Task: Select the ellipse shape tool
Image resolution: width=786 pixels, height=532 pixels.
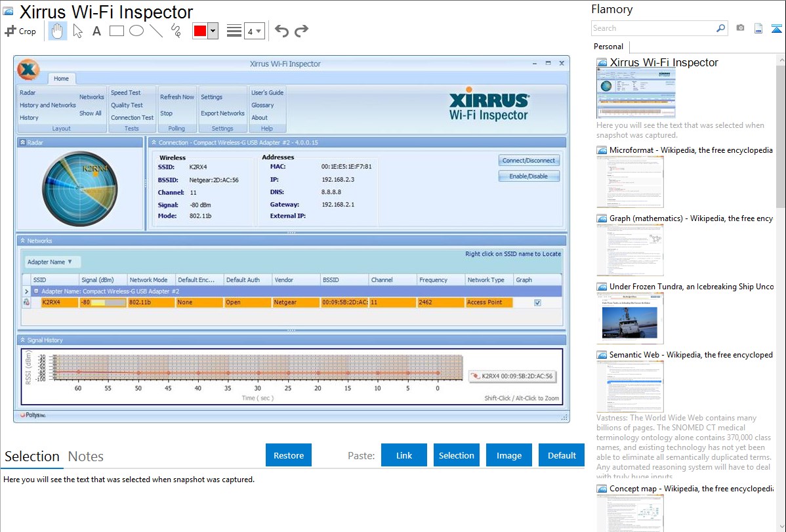Action: (x=136, y=31)
